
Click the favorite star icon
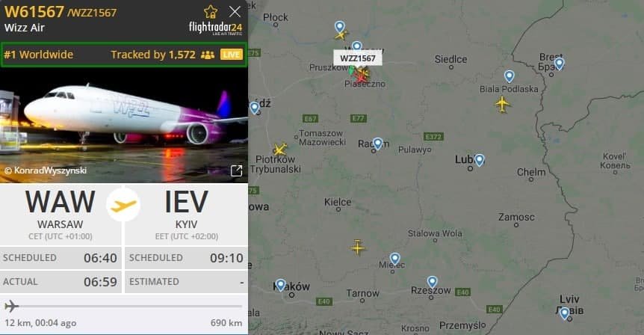pyautogui.click(x=211, y=11)
